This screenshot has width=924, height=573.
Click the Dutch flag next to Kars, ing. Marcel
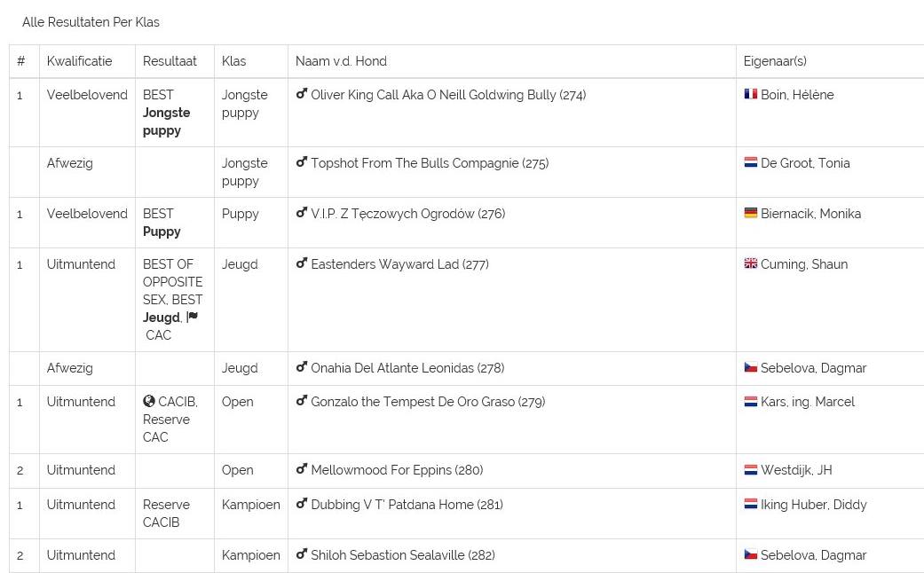point(750,402)
